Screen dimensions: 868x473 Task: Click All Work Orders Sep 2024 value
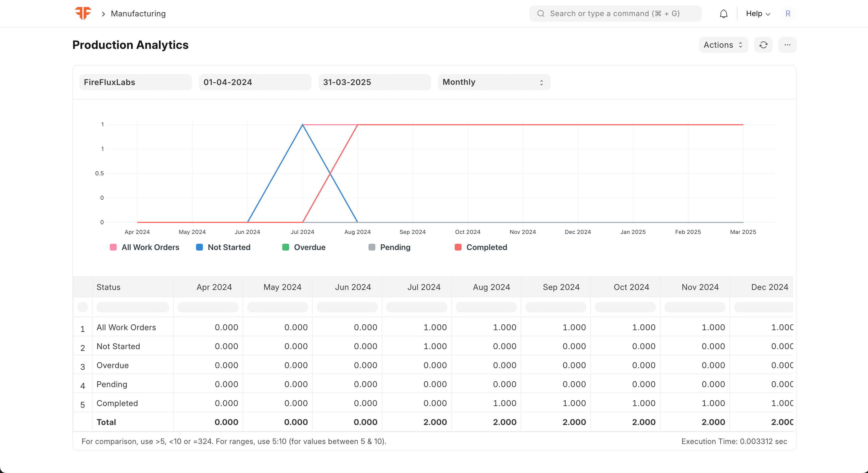[x=574, y=327]
